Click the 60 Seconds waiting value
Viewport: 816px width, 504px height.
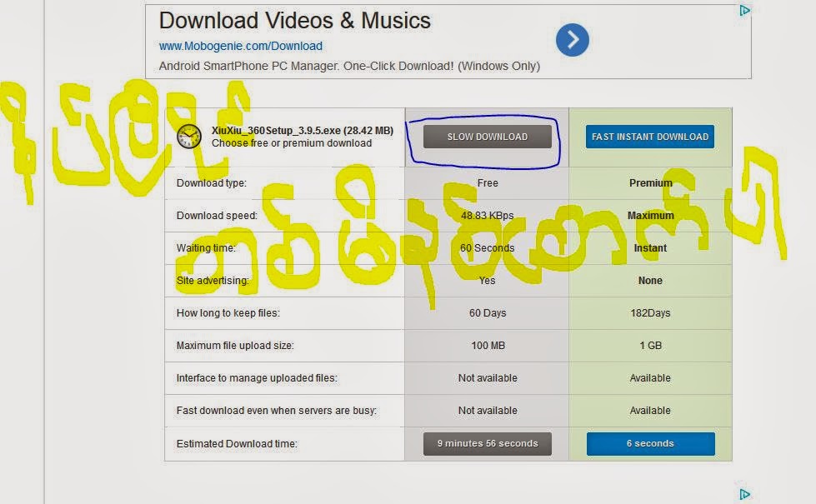pos(487,248)
